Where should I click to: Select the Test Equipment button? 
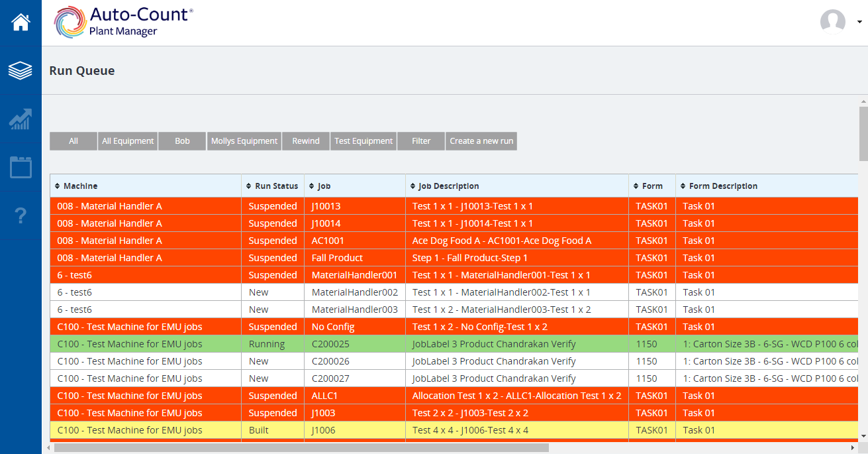point(363,141)
